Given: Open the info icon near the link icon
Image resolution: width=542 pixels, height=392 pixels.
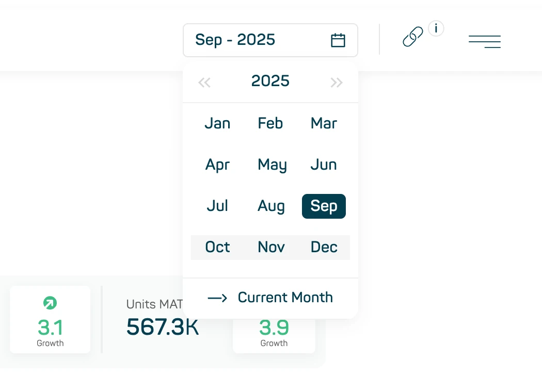Looking at the screenshot, I should click(x=436, y=28).
